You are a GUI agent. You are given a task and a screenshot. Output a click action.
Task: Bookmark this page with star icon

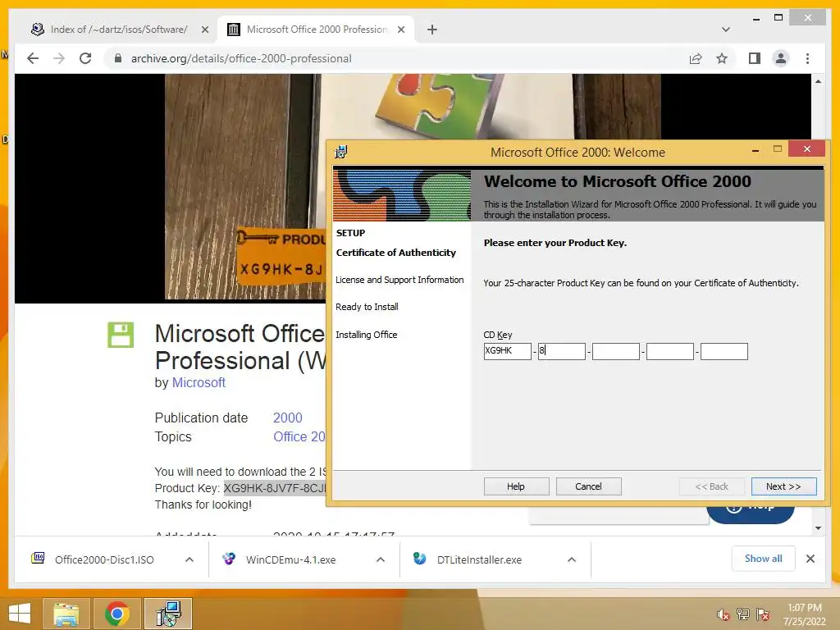click(722, 58)
